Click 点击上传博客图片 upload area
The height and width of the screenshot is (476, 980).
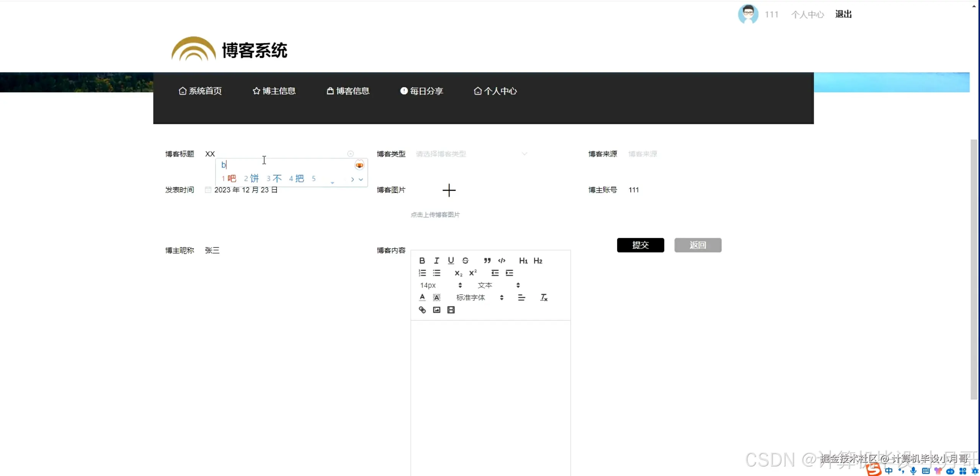435,215
